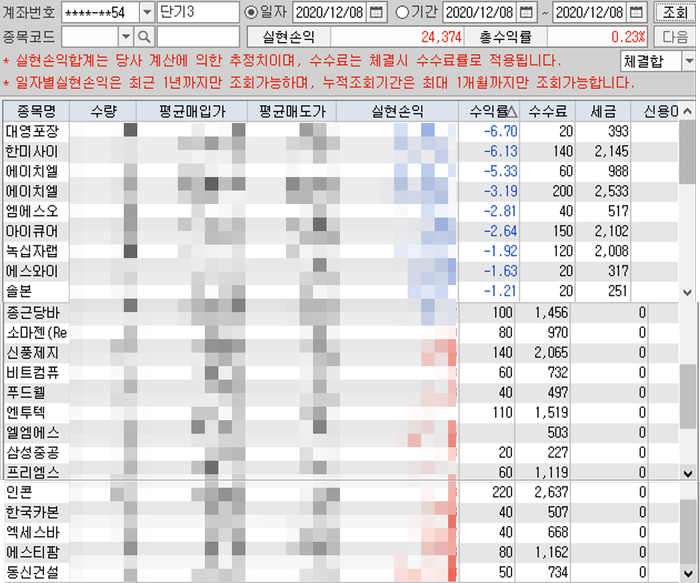Expand the 종목코드 dropdown arrow

(x=126, y=37)
